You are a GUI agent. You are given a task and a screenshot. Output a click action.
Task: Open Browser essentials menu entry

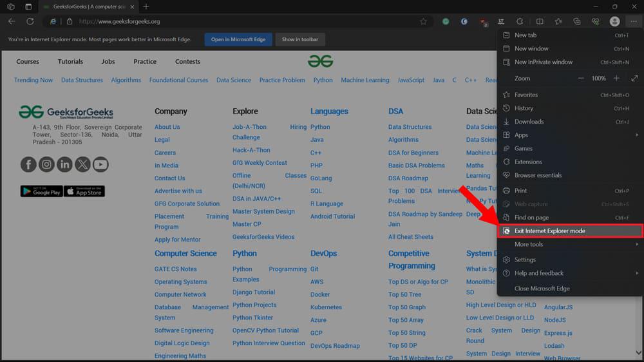click(570, 175)
